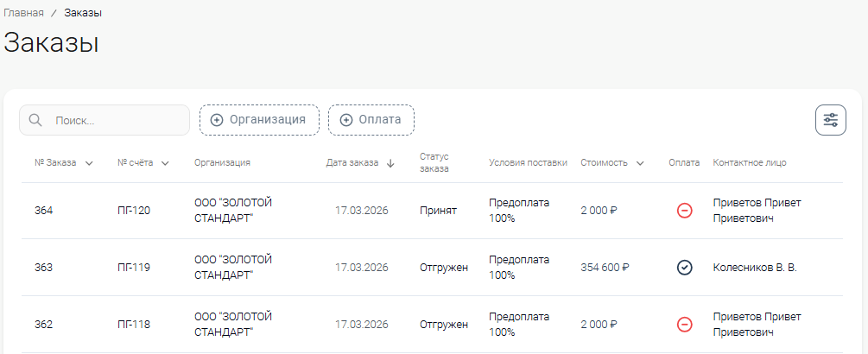Focus the Поиск search field
Image resolution: width=868 pixels, height=354 pixels.
[117, 121]
